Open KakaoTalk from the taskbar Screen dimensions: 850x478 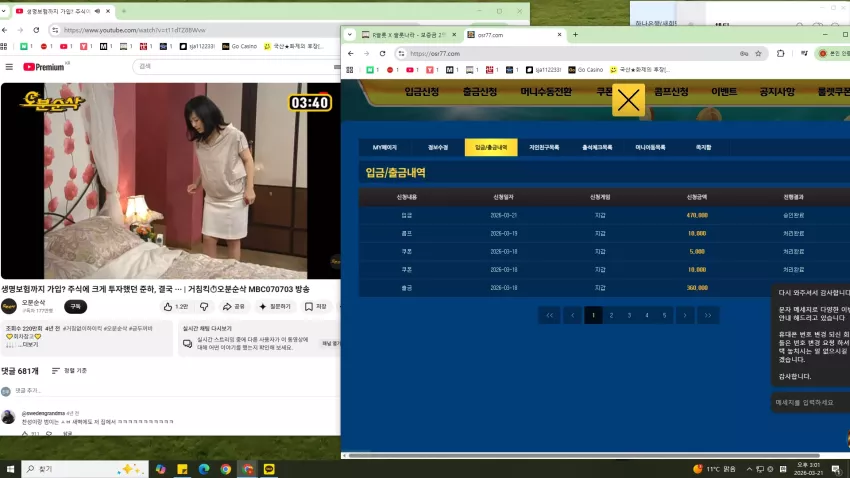click(x=269, y=469)
